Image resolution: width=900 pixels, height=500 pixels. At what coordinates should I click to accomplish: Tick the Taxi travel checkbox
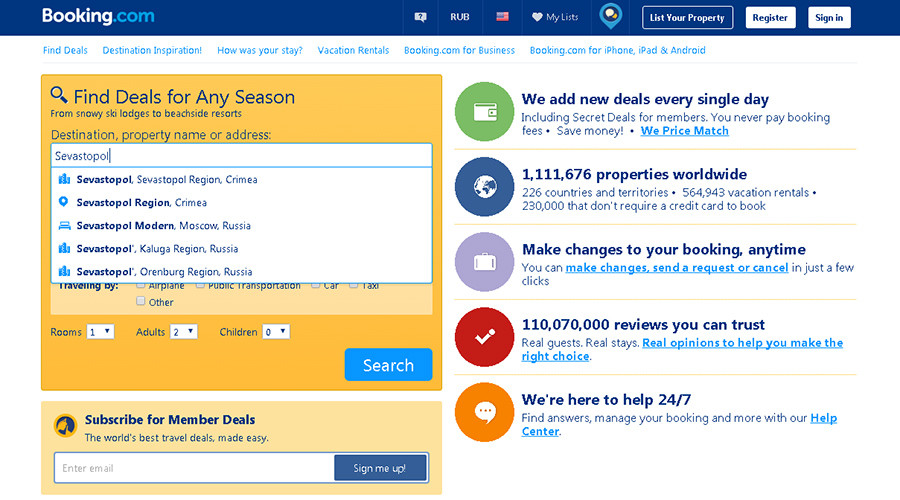click(x=354, y=285)
